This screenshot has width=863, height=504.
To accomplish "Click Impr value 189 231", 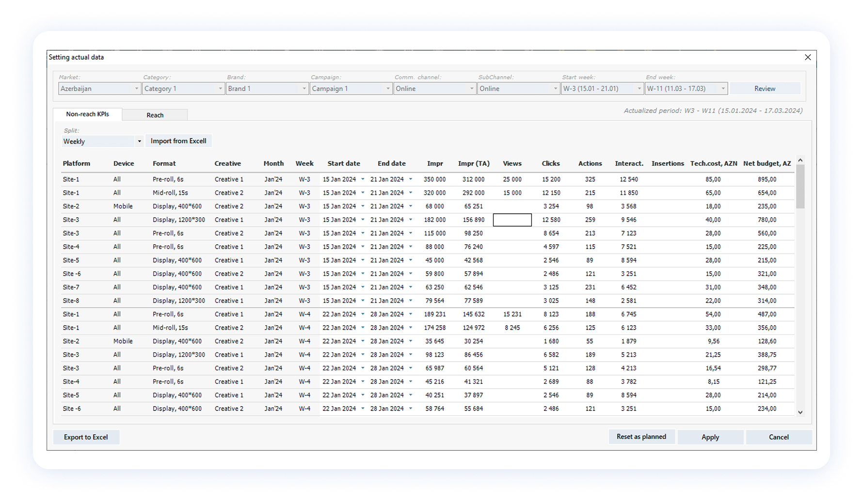I will pyautogui.click(x=435, y=315).
